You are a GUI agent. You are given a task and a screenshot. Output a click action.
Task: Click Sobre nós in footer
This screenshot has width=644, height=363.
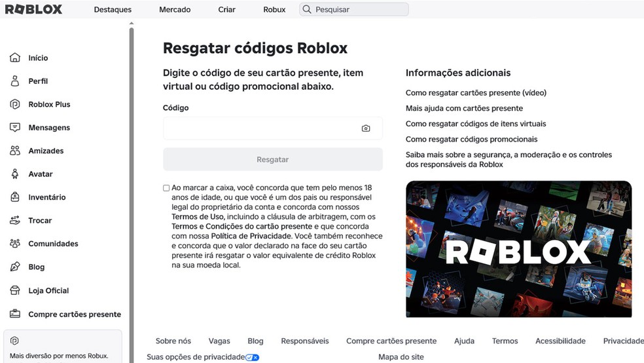173,341
